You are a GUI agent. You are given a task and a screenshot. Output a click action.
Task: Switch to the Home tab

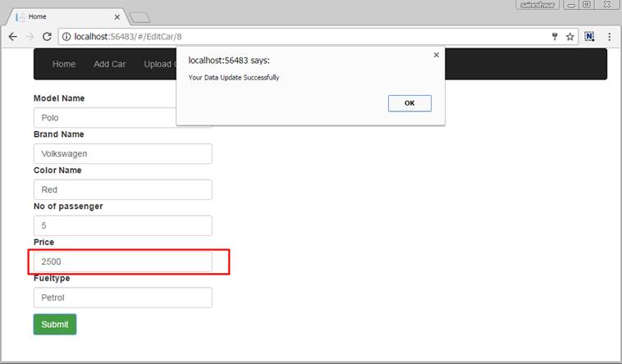coord(67,16)
